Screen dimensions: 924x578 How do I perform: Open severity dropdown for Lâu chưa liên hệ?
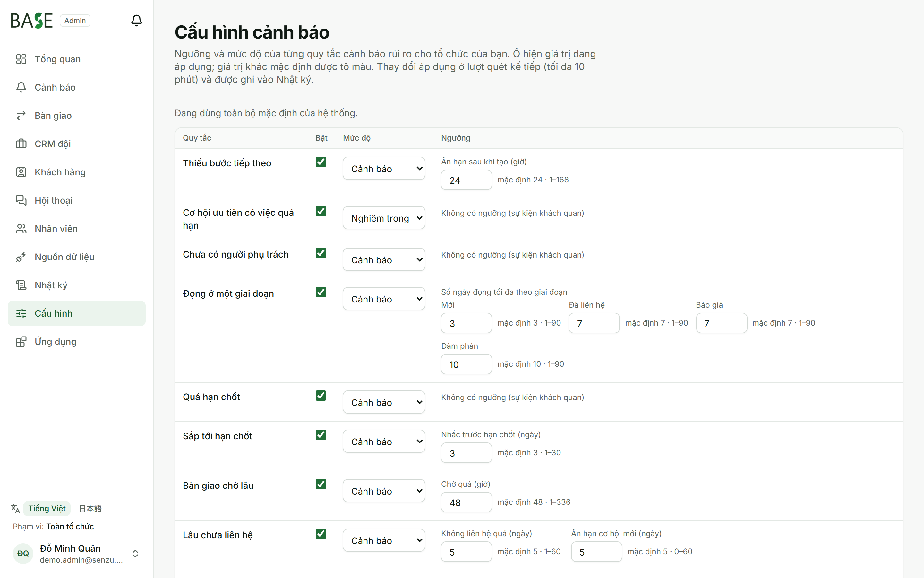384,540
